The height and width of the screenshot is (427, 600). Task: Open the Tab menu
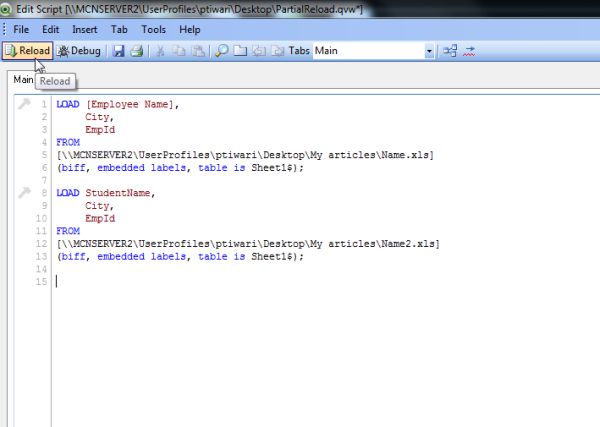[x=119, y=29]
